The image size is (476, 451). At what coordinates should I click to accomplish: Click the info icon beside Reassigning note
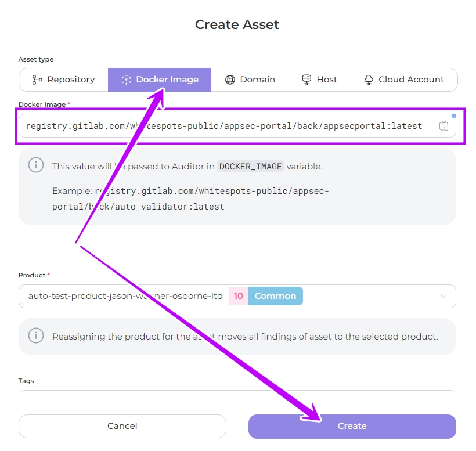pyautogui.click(x=36, y=335)
